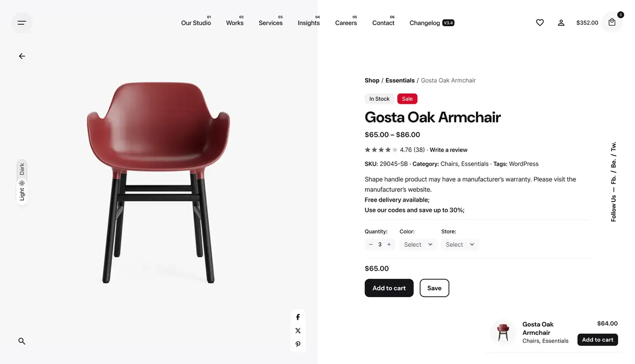Share product on Pinterest icon
This screenshot has width=635, height=364.
[x=298, y=344]
